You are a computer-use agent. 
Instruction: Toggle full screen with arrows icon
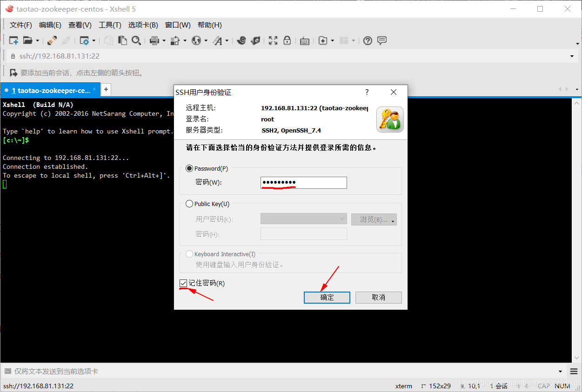tap(273, 40)
